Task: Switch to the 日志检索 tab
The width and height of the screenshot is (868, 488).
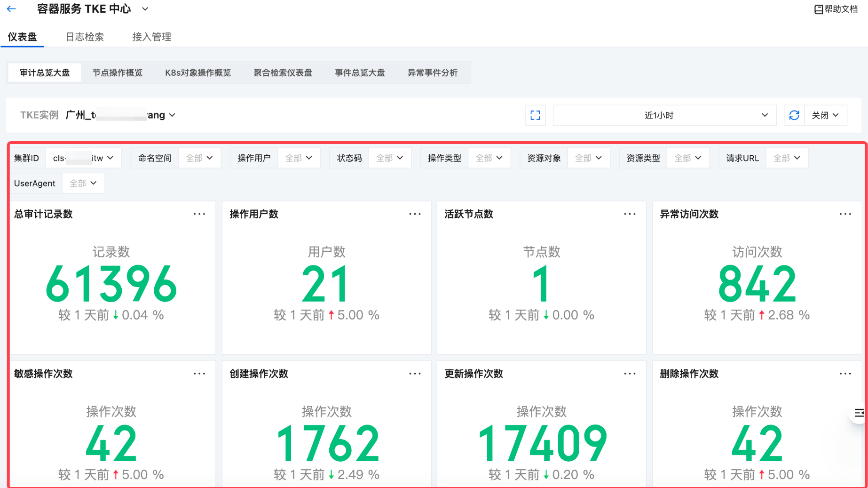Action: (x=85, y=37)
